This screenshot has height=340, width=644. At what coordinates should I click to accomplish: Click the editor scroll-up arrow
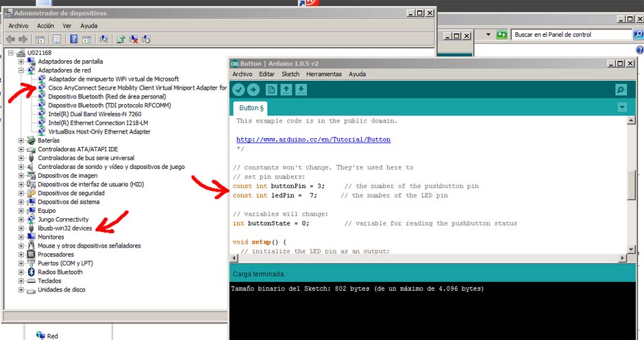[631, 120]
